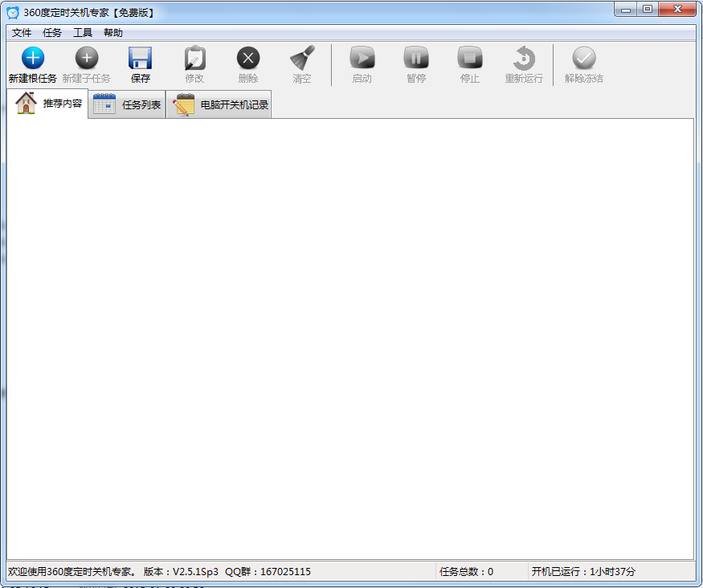Click the alarm clock app icon in title bar
This screenshot has width=703, height=588.
[13, 13]
